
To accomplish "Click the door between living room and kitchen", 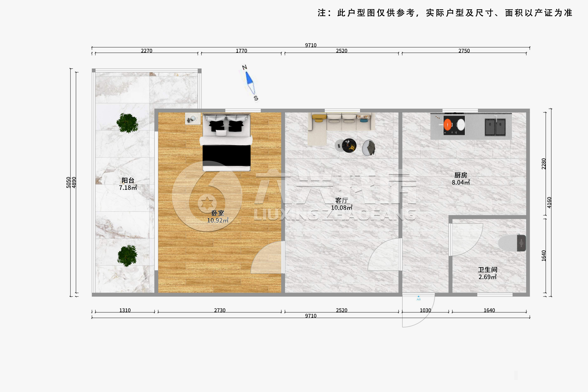I will (385, 254).
